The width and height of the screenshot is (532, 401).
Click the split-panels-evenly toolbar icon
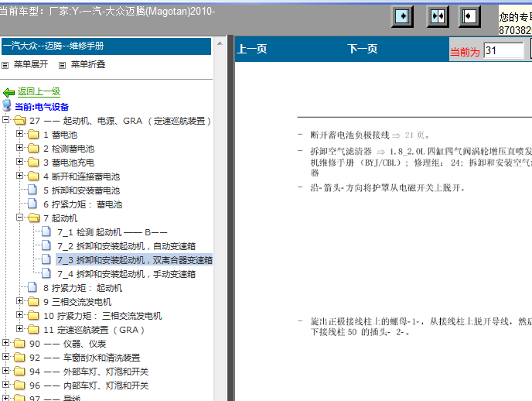click(438, 16)
